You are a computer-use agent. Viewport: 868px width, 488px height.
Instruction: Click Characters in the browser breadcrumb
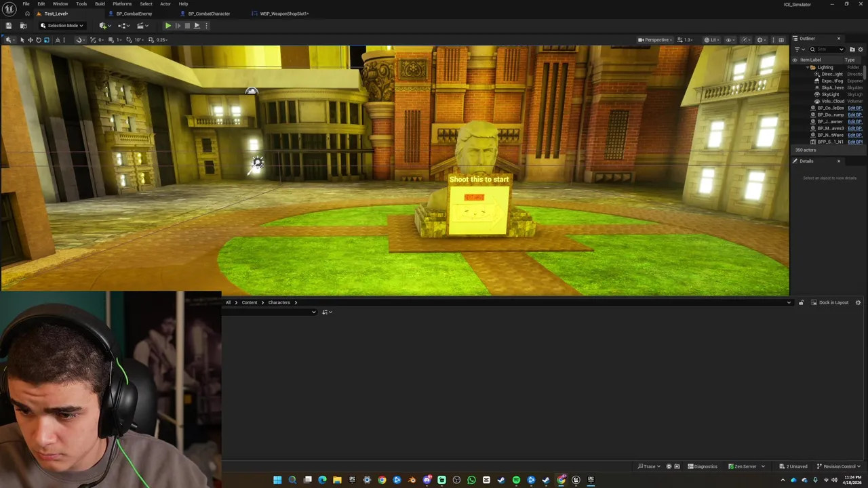[x=279, y=302]
